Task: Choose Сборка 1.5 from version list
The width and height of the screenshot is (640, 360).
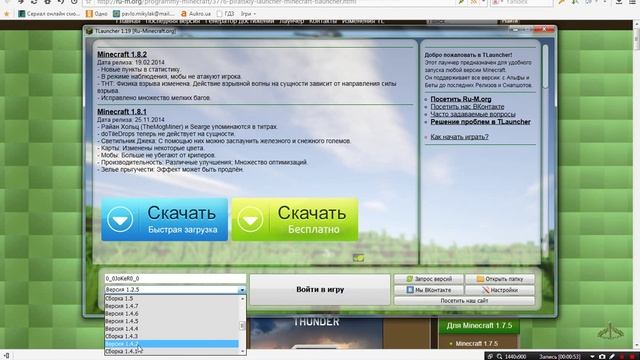Action: pyautogui.click(x=171, y=298)
